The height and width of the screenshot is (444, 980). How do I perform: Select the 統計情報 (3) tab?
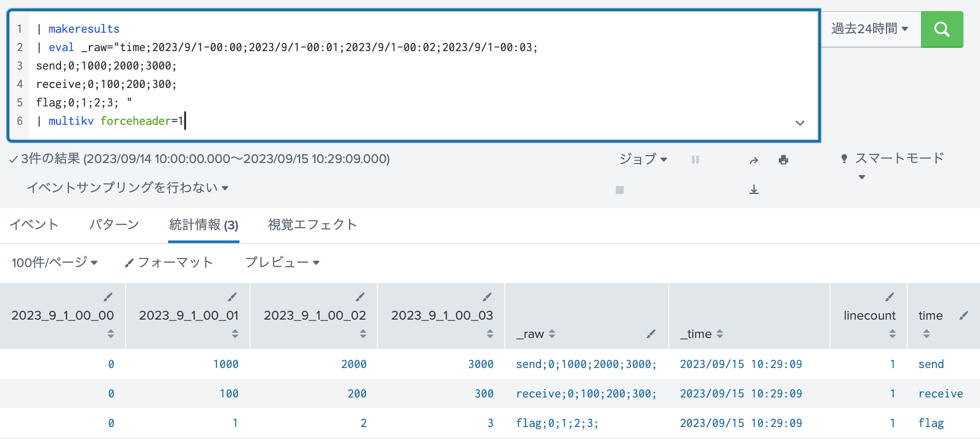click(204, 225)
